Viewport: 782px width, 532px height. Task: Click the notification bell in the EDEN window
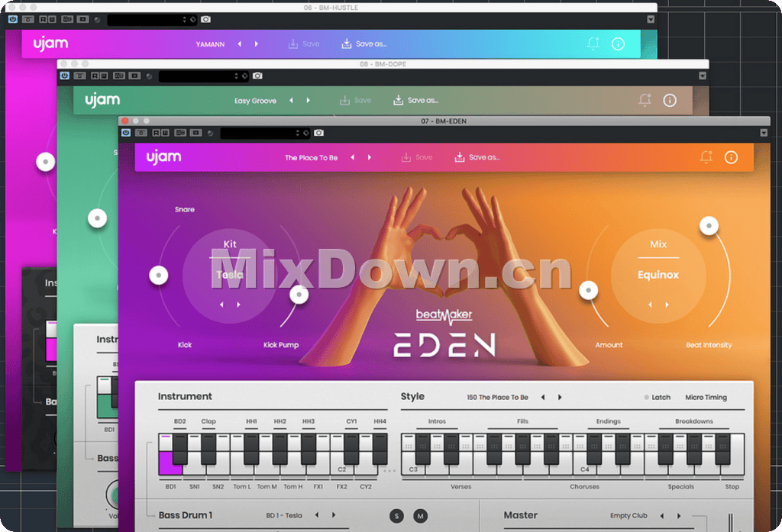point(706,157)
